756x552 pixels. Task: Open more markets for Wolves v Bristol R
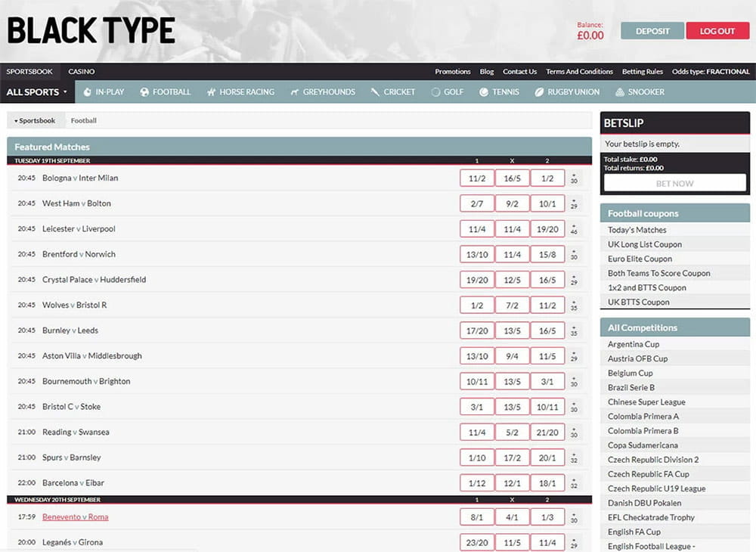(x=574, y=305)
